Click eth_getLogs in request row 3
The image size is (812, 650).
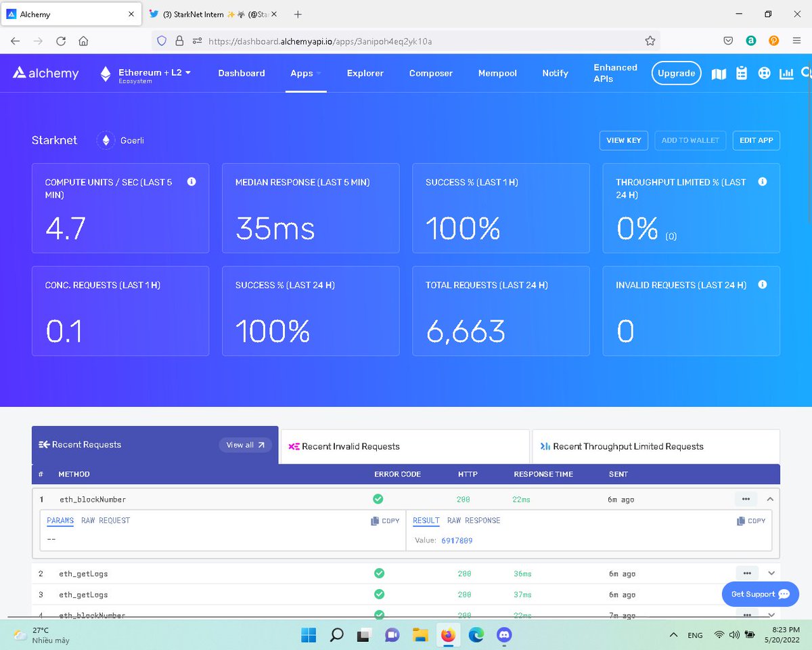[x=84, y=594]
